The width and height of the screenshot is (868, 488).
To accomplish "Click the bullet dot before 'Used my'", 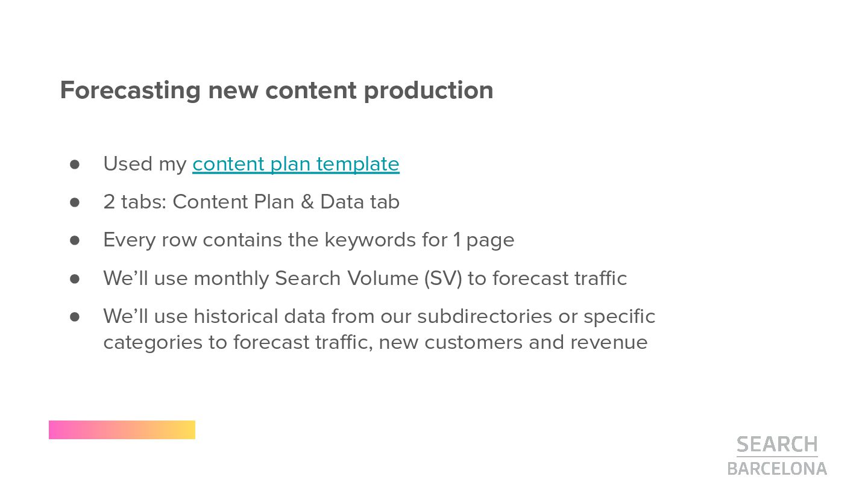I will point(75,164).
